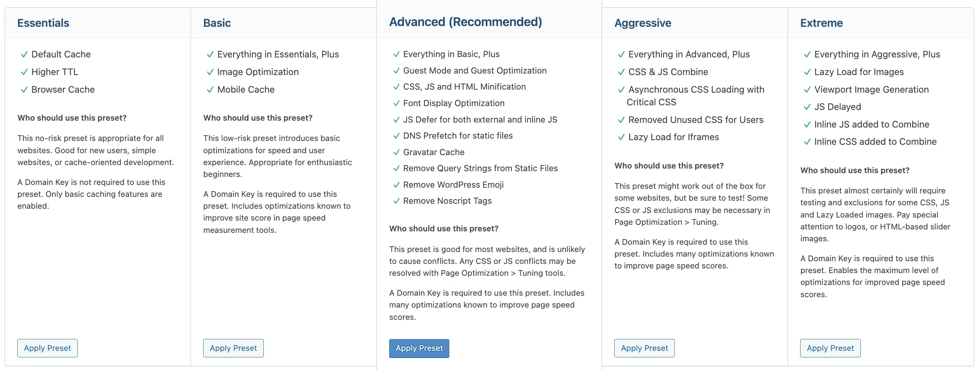Apply the Advanced (Recommended) preset
980x370 pixels.
pyautogui.click(x=419, y=348)
